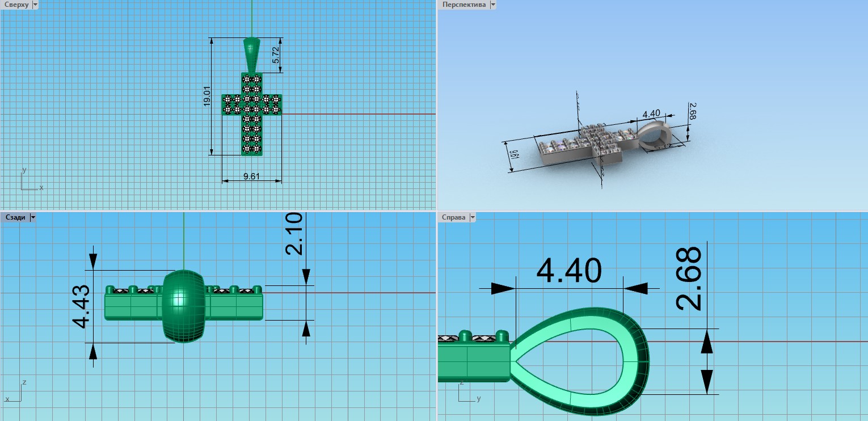
Task: Open the Сверху viewport dropdown arrow
Action: point(35,5)
